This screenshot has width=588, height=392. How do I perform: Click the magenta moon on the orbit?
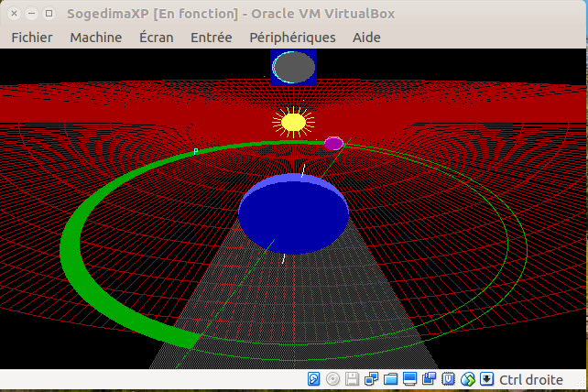tap(333, 143)
